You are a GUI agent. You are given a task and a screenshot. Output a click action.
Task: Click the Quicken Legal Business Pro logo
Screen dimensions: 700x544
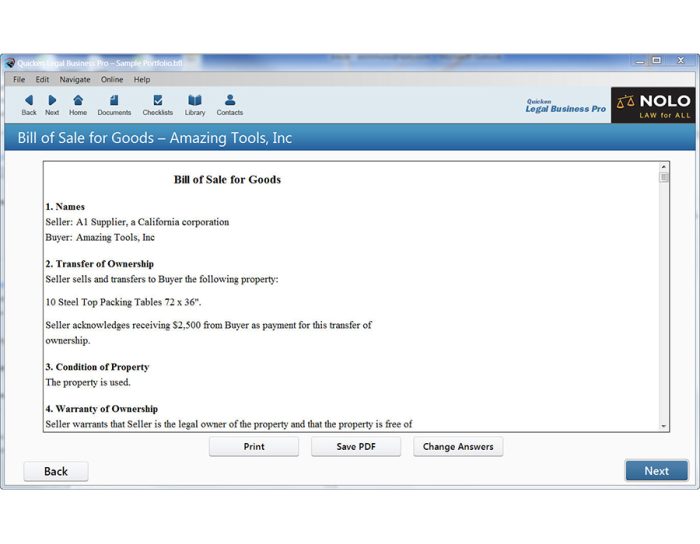[x=565, y=106]
